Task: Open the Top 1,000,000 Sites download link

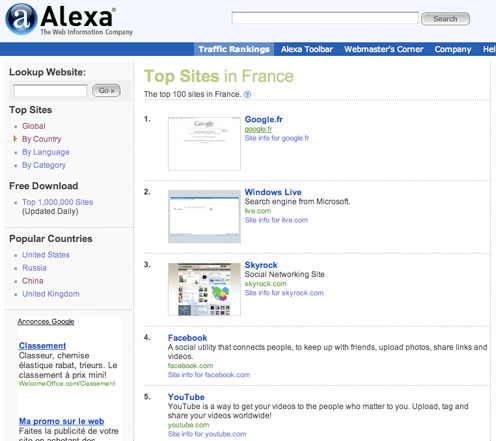Action: point(58,202)
